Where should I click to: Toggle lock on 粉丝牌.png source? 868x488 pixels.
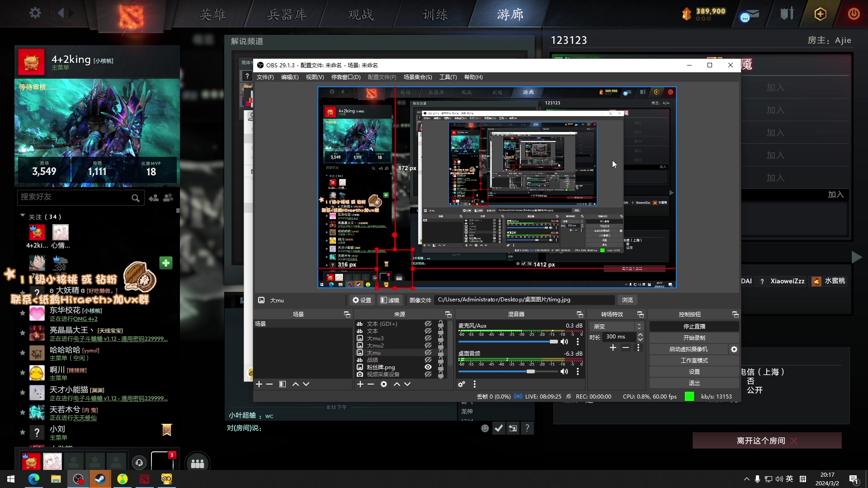[441, 367]
